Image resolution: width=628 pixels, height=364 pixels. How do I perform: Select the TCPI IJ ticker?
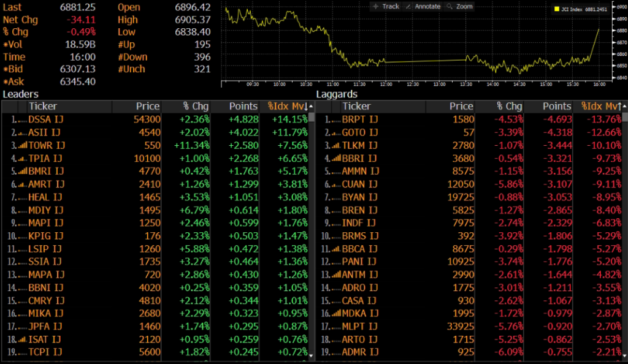coord(45,352)
